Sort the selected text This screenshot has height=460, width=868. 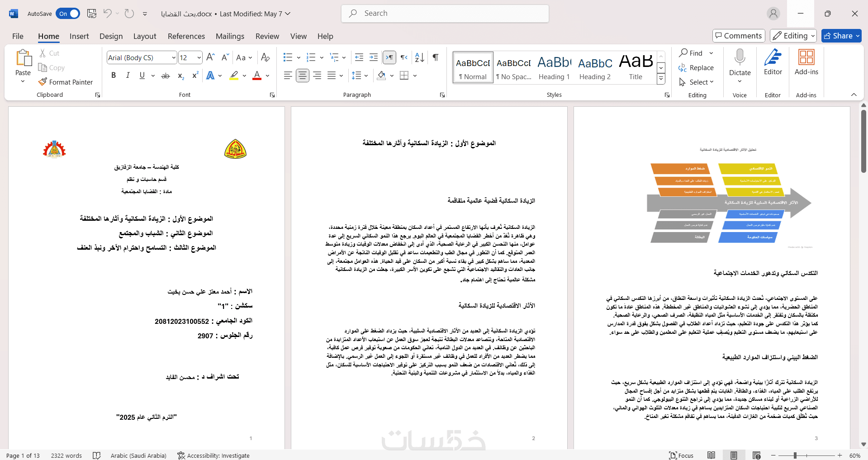pyautogui.click(x=420, y=57)
